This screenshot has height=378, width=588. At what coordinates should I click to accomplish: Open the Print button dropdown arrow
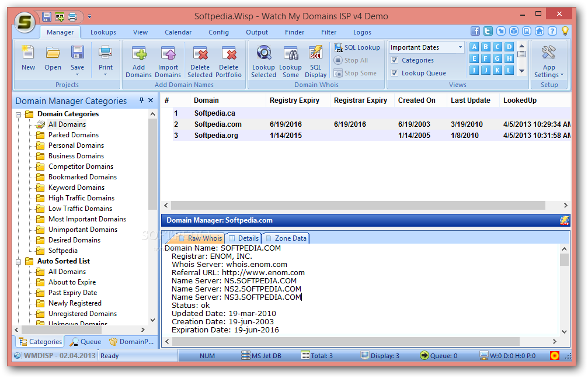pyautogui.click(x=105, y=75)
